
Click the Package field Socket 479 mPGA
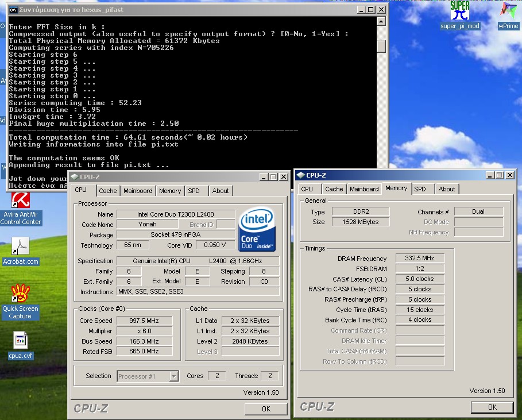point(176,234)
